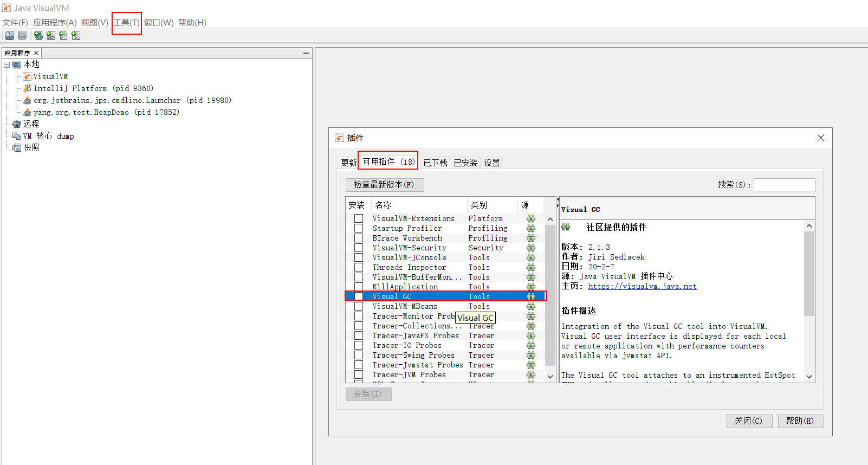
Task: Check the VisualVM-JConsole install checkbox
Action: (x=359, y=257)
